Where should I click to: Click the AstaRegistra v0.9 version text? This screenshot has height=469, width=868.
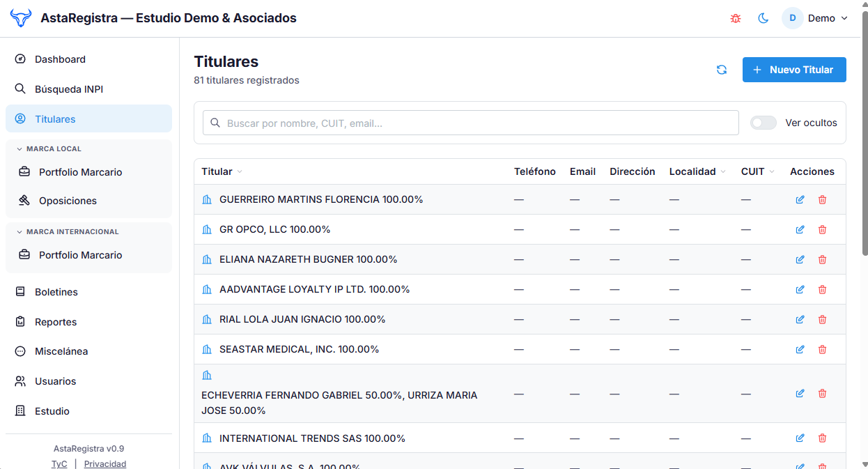pos(89,449)
